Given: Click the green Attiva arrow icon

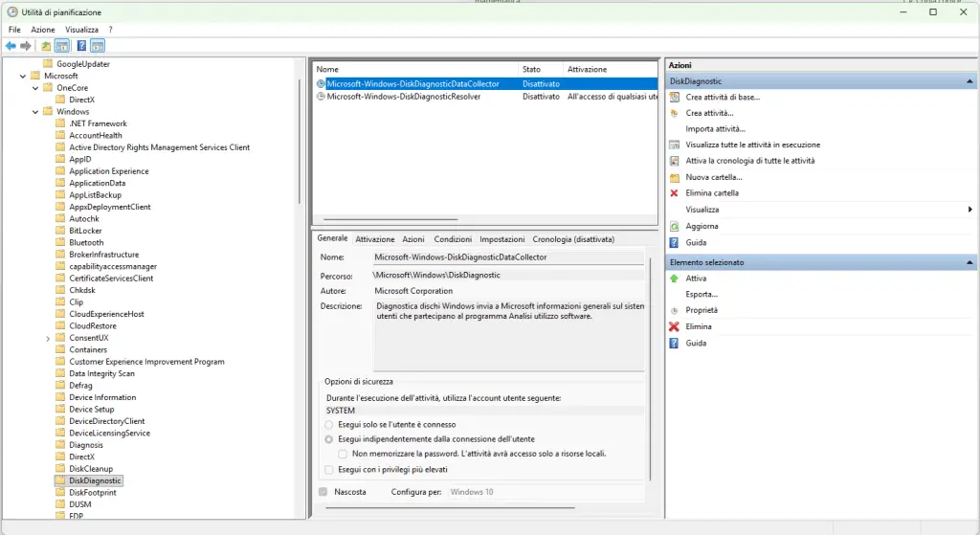Looking at the screenshot, I should click(675, 279).
